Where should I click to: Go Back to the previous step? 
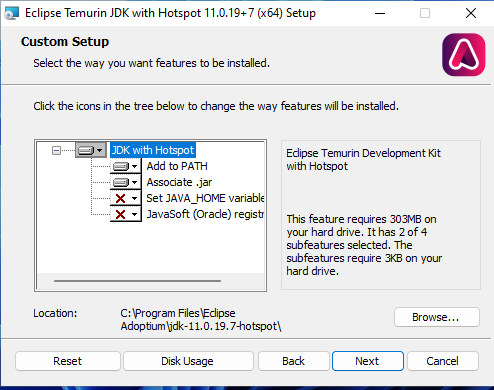(294, 361)
